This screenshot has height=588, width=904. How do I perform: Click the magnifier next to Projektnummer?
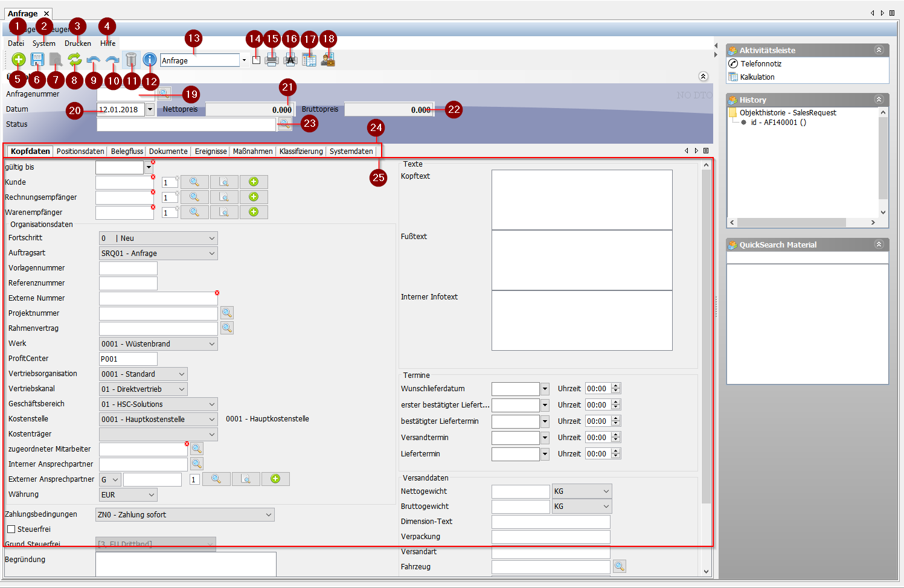pyautogui.click(x=226, y=313)
